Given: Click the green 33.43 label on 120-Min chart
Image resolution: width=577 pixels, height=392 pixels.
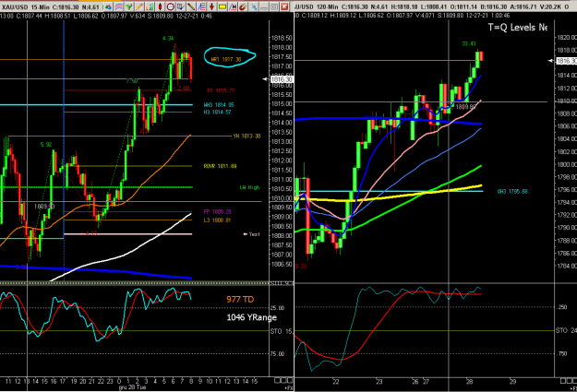Looking at the screenshot, I should point(469,43).
